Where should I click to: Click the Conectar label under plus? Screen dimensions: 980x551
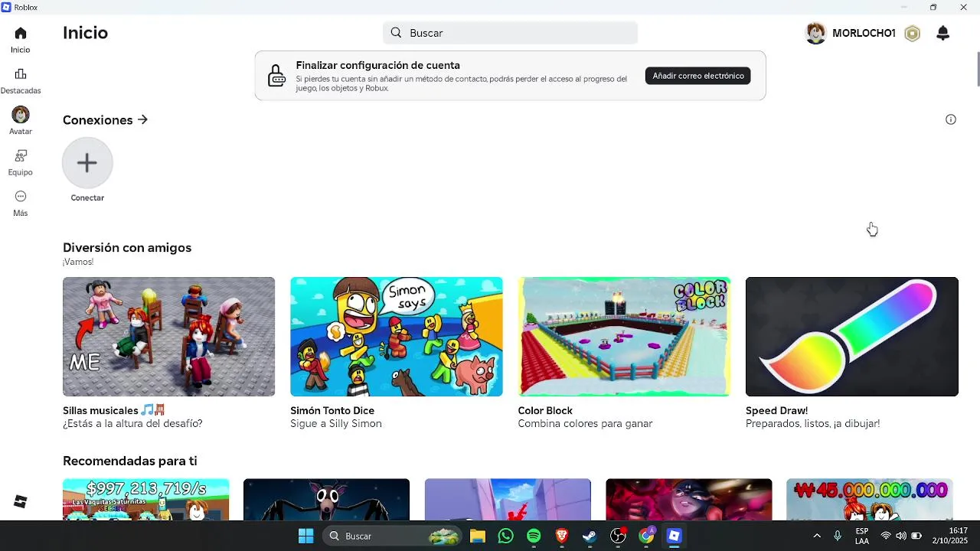(x=87, y=198)
